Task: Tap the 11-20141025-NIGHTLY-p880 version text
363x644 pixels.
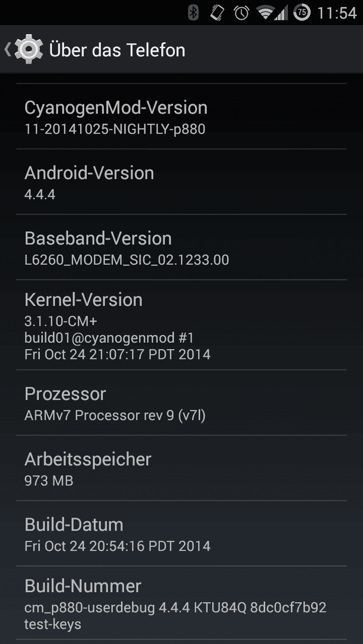Action: click(115, 129)
